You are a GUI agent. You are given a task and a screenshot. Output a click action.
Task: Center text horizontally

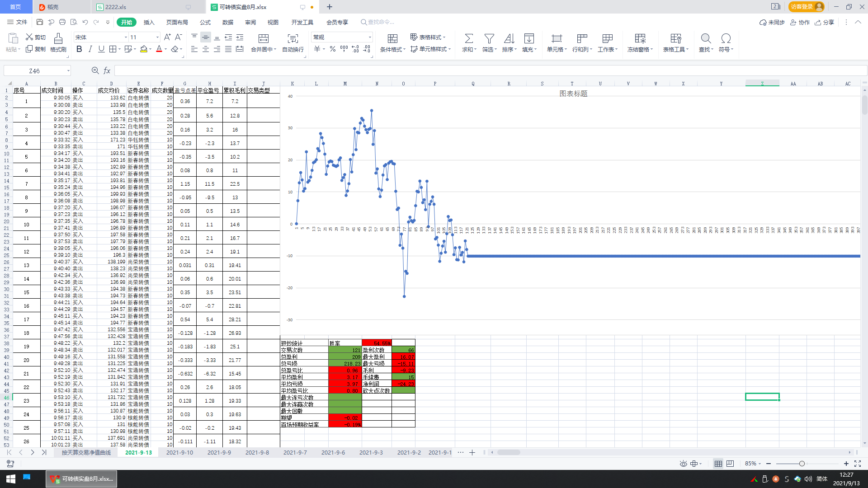pos(206,49)
